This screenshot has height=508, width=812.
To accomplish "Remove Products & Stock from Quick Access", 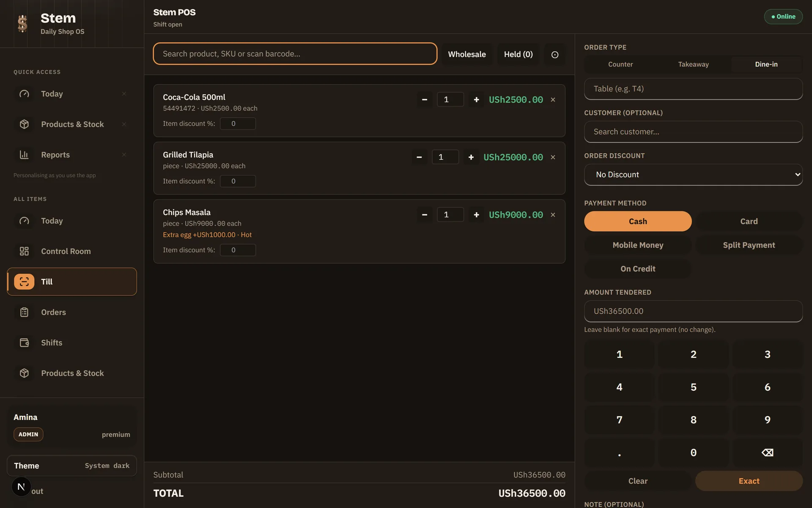I will point(124,124).
